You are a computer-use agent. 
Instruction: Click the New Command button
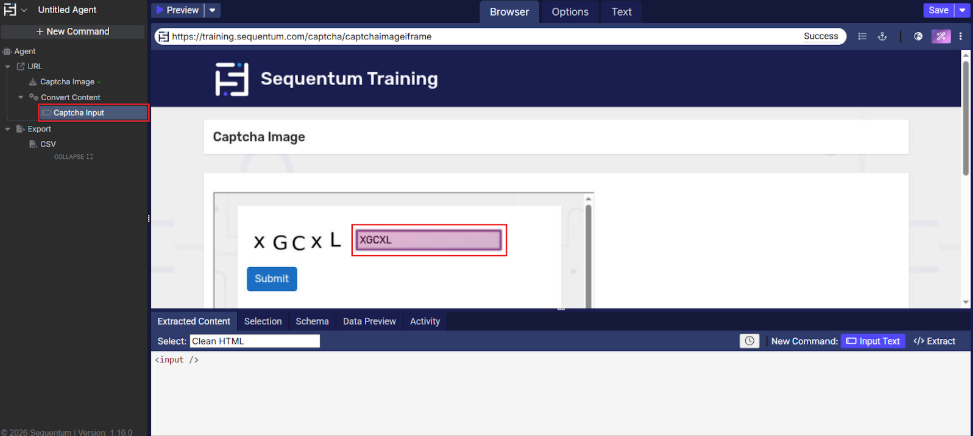coord(73,31)
